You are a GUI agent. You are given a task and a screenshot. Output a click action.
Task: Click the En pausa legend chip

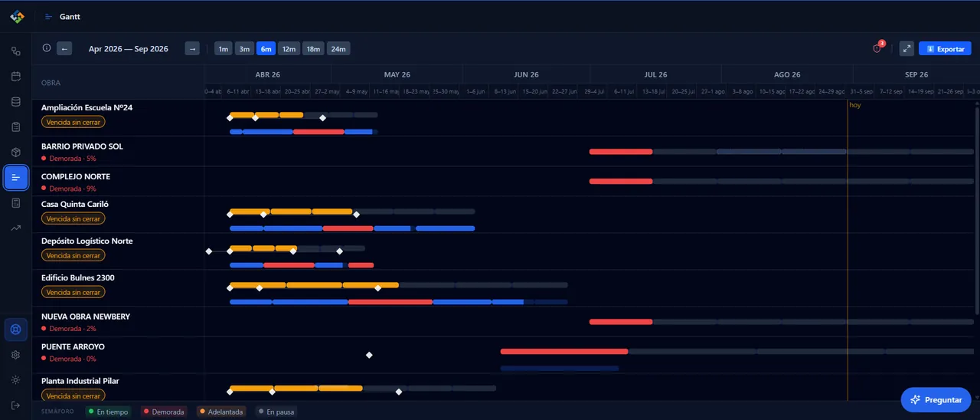coord(276,412)
